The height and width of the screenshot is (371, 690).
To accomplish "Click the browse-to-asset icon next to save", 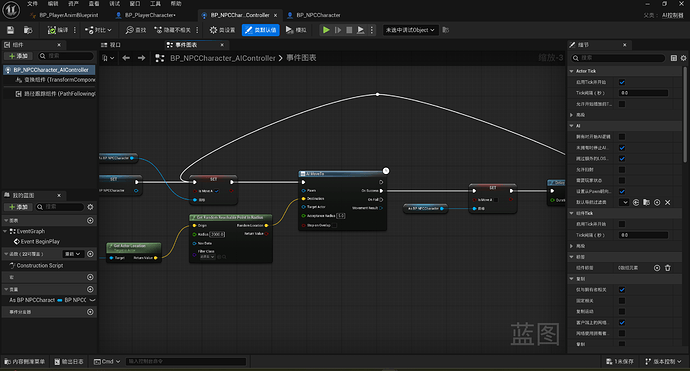I will coord(28,30).
